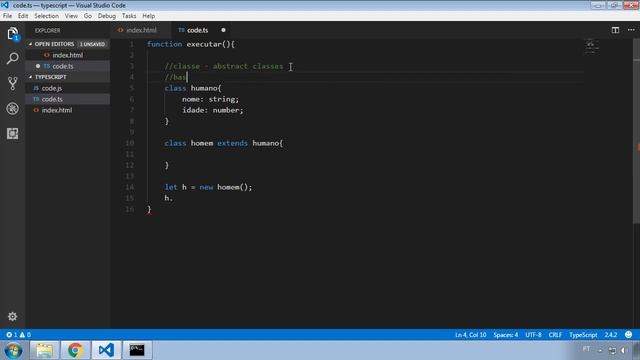Screen dimensions: 640x360
Task: Click Ln 4, Col 10 in status bar
Action: (x=471, y=335)
